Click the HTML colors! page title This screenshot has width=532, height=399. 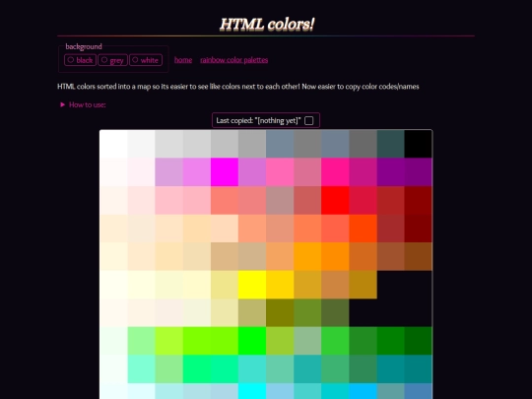click(x=267, y=24)
